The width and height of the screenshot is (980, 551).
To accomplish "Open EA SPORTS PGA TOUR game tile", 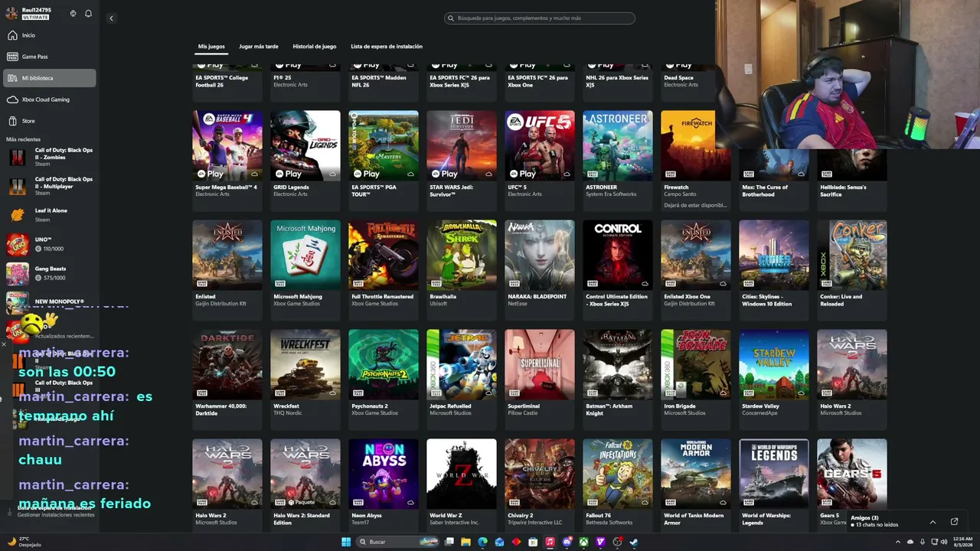I will (x=384, y=161).
